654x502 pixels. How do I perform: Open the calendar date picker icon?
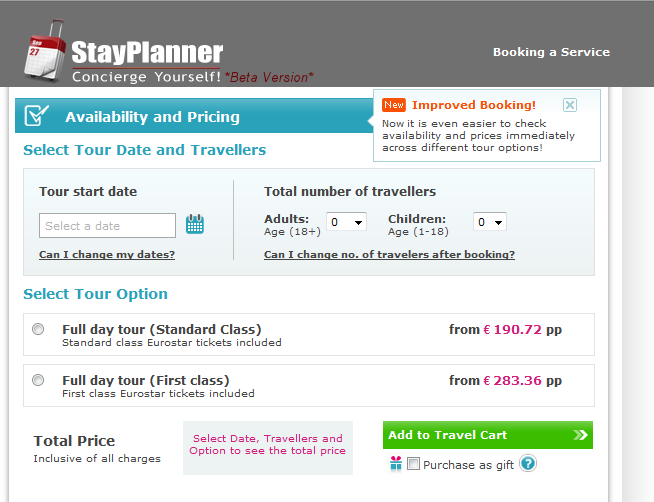point(195,224)
